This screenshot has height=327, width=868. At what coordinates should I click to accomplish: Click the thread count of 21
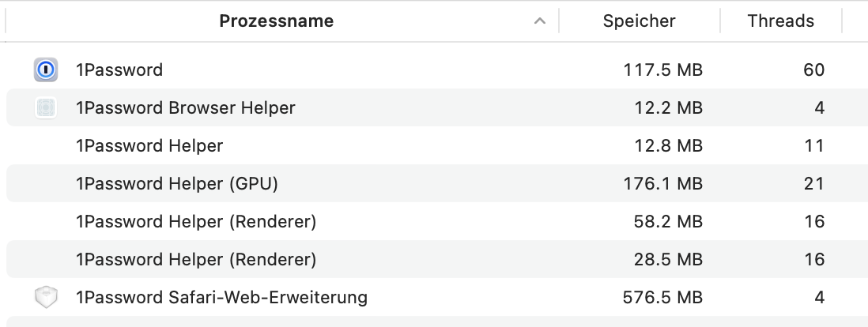[x=813, y=184]
